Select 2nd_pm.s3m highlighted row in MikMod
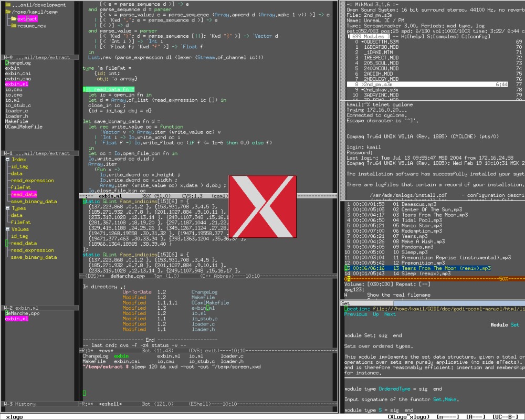525x420 pixels. tap(427, 85)
